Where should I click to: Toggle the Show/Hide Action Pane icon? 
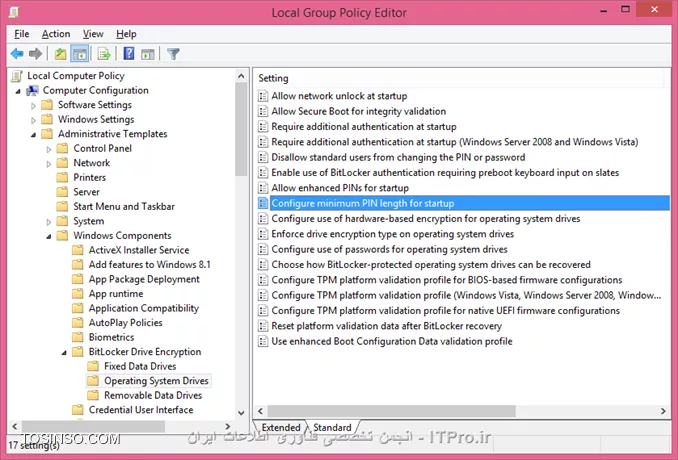coord(148,54)
